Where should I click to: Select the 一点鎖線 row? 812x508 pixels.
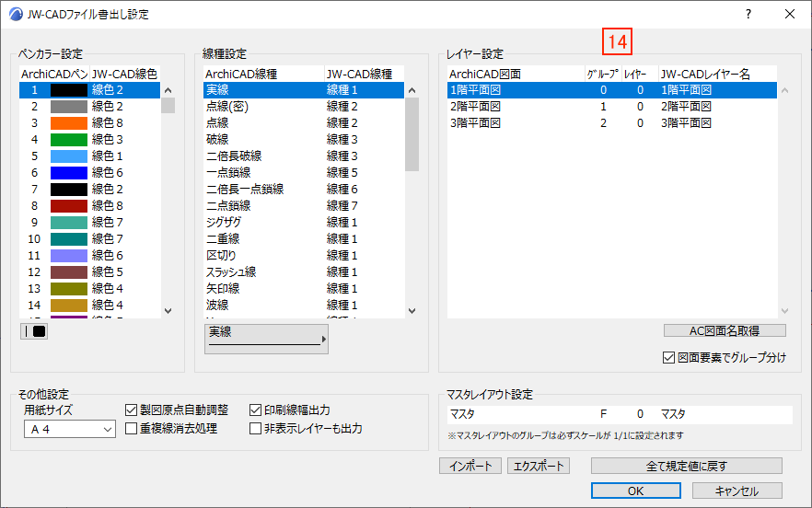pyautogui.click(x=304, y=173)
